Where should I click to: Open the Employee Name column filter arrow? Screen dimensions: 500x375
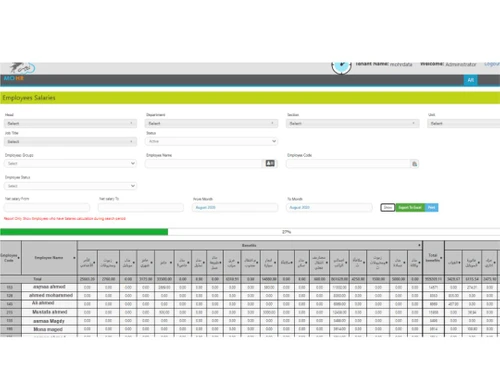click(74, 258)
